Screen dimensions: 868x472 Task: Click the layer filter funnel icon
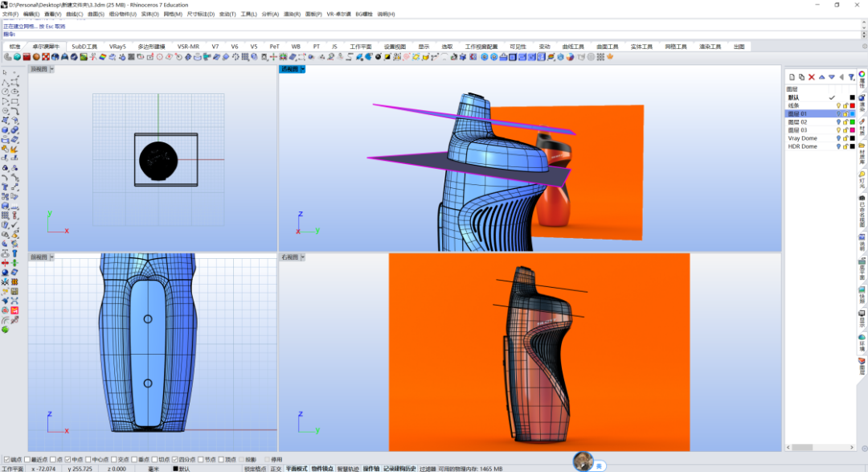(851, 77)
